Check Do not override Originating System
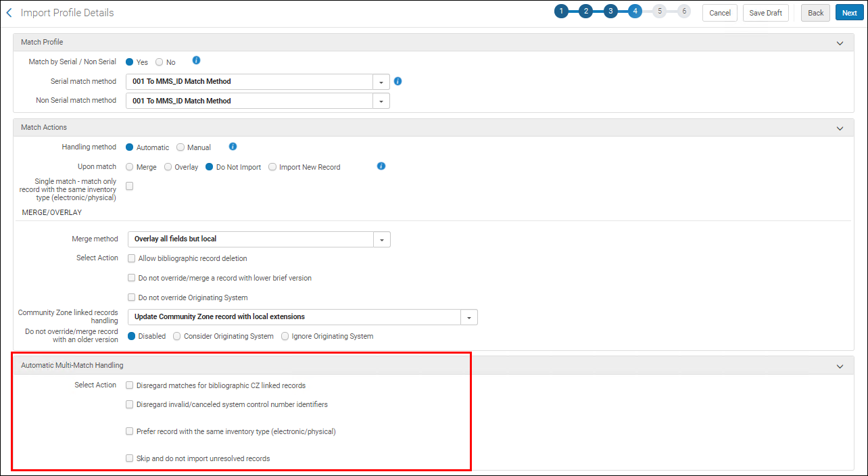Screen dimensions: 868x476 [132, 297]
